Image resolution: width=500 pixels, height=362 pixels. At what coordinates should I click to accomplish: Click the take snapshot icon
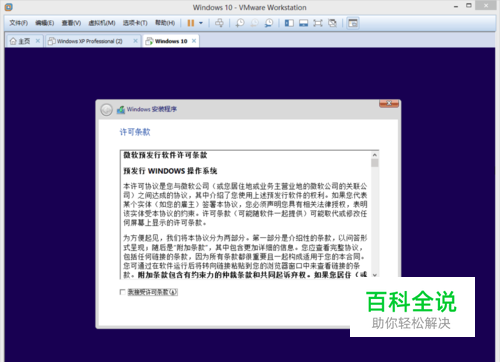pyautogui.click(x=240, y=23)
